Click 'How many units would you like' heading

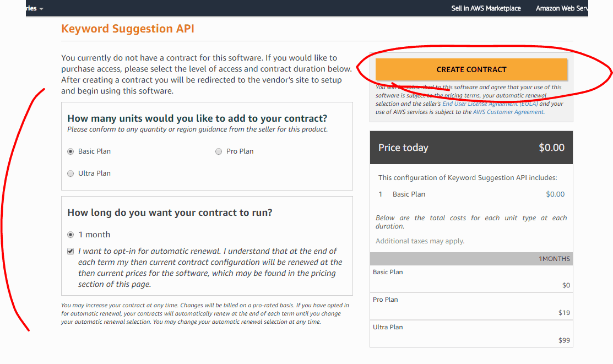click(x=197, y=118)
